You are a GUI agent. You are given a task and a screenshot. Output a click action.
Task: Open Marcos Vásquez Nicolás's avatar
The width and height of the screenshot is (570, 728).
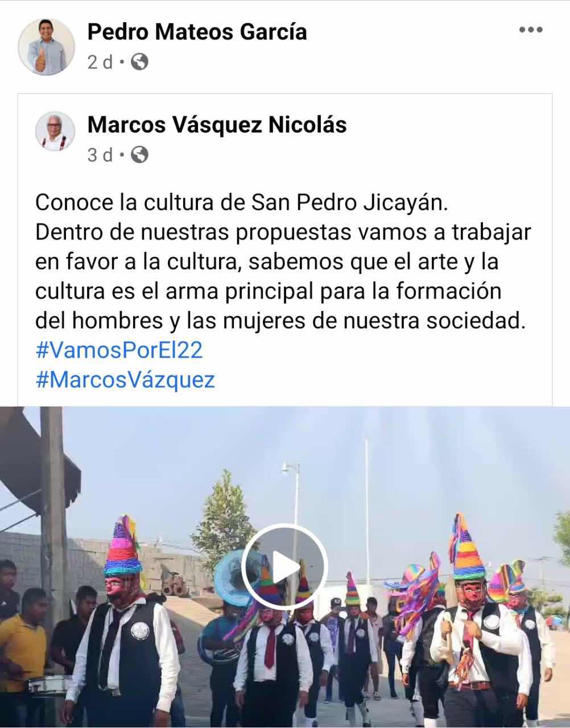click(x=55, y=131)
